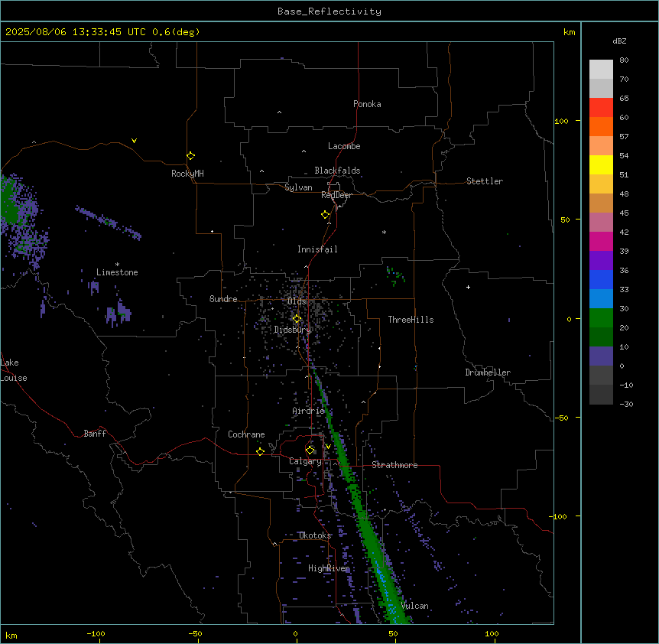Click the white asterisk above Limestone
Viewport: 659px width, 644px height.
(117, 265)
